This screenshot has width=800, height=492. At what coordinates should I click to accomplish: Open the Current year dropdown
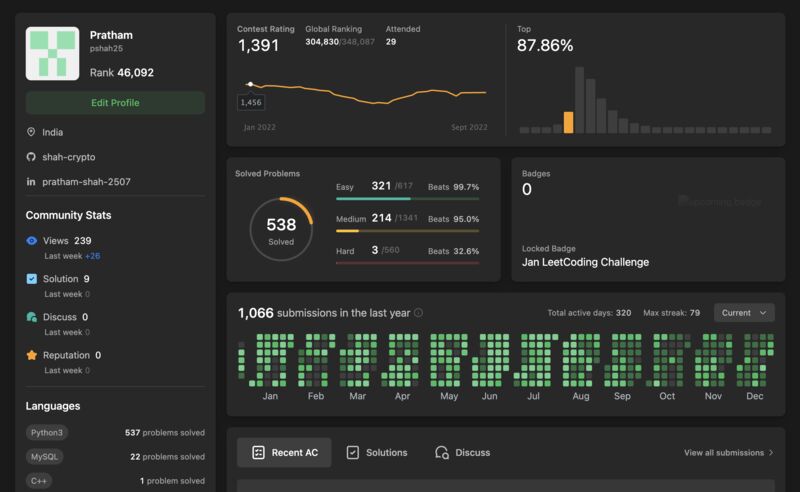tap(744, 313)
